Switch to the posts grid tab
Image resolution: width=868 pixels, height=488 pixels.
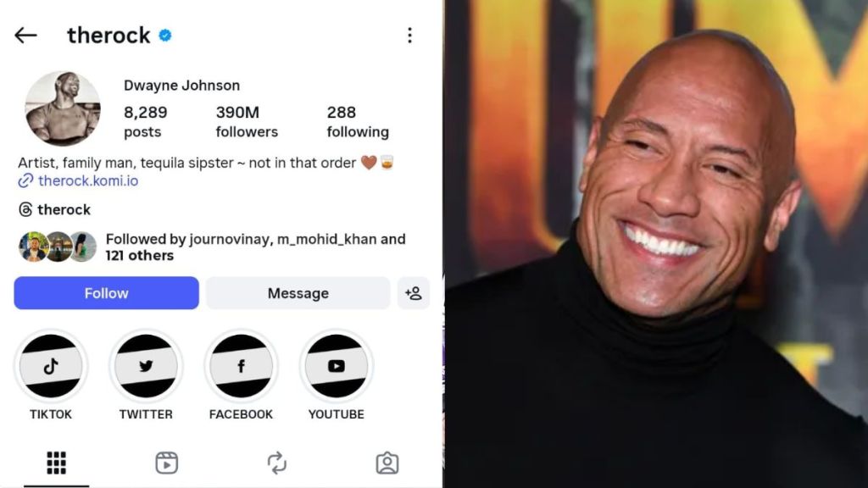tap(56, 463)
